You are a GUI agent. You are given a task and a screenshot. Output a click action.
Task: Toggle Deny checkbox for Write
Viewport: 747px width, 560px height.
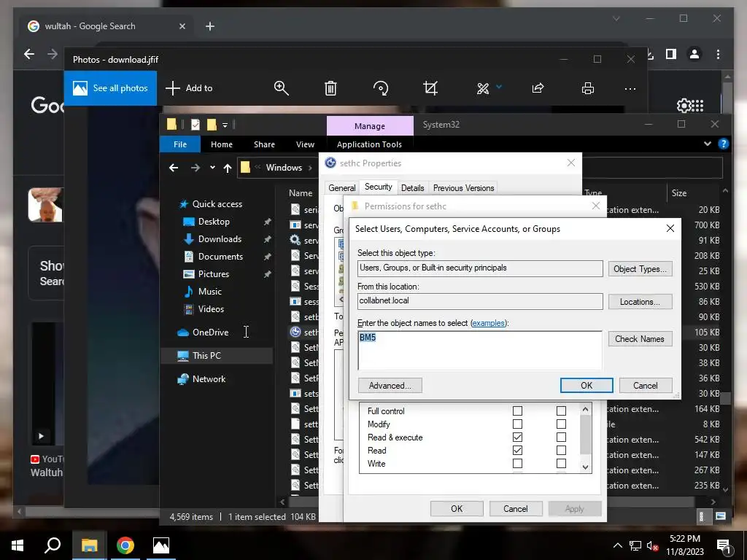click(561, 463)
